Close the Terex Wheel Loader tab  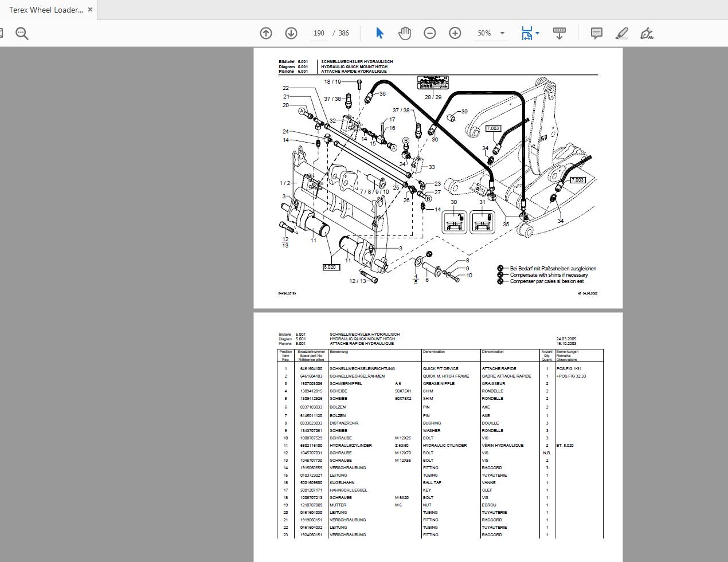(90, 9)
